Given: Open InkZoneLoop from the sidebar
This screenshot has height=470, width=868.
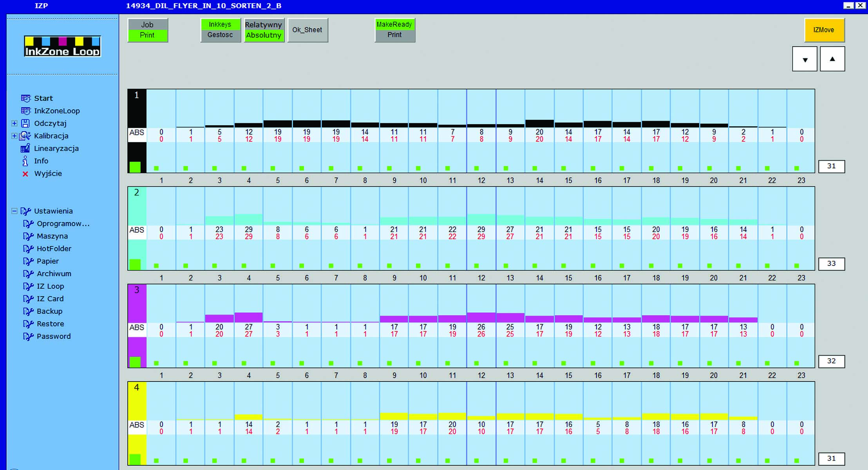Looking at the screenshot, I should [x=56, y=111].
